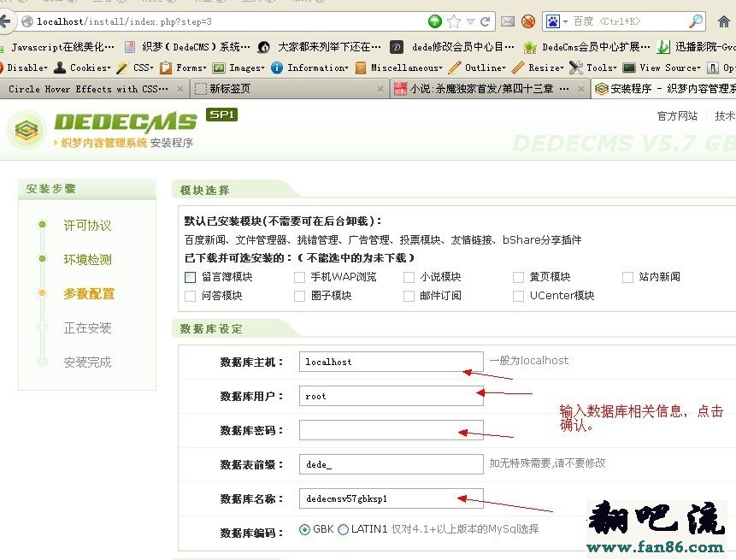Screen dimensions: 736x560
Task: Open the Information dropdown menu
Action: 309,68
